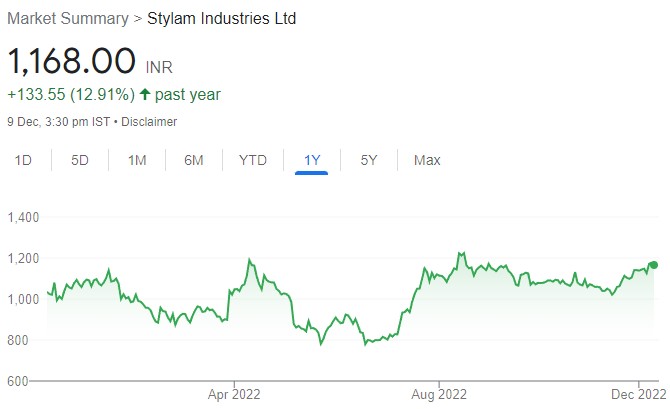Click the 1,168.00 stock price

point(71,61)
